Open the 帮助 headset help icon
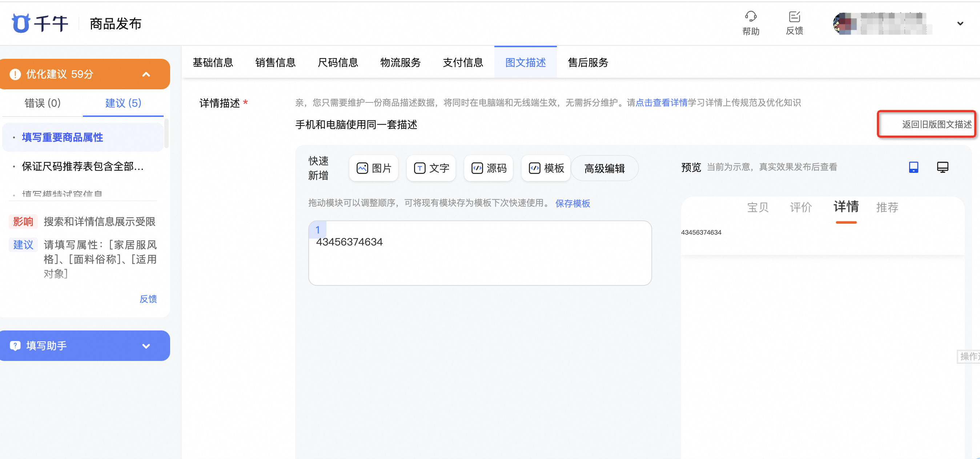The height and width of the screenshot is (459, 980). [751, 16]
